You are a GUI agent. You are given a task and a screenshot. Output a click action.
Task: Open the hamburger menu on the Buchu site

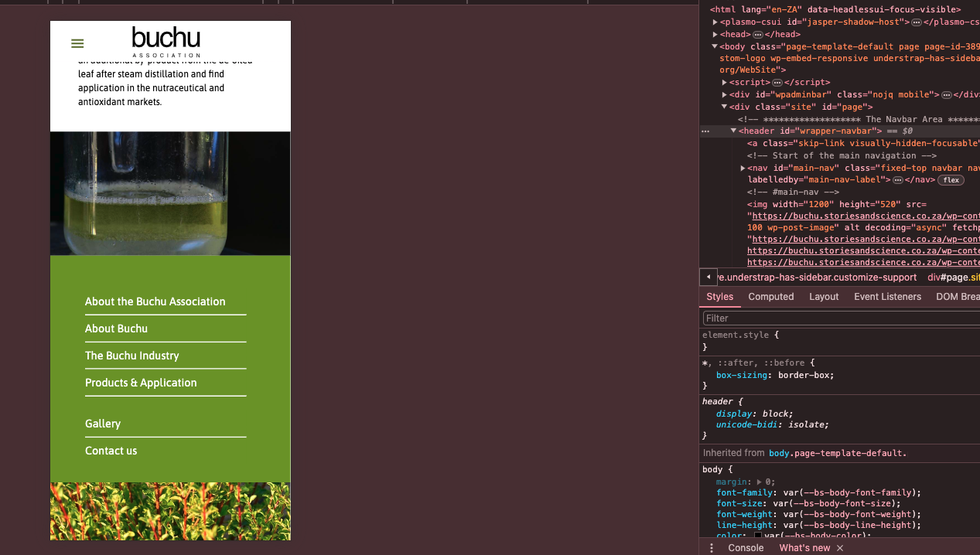(x=77, y=44)
